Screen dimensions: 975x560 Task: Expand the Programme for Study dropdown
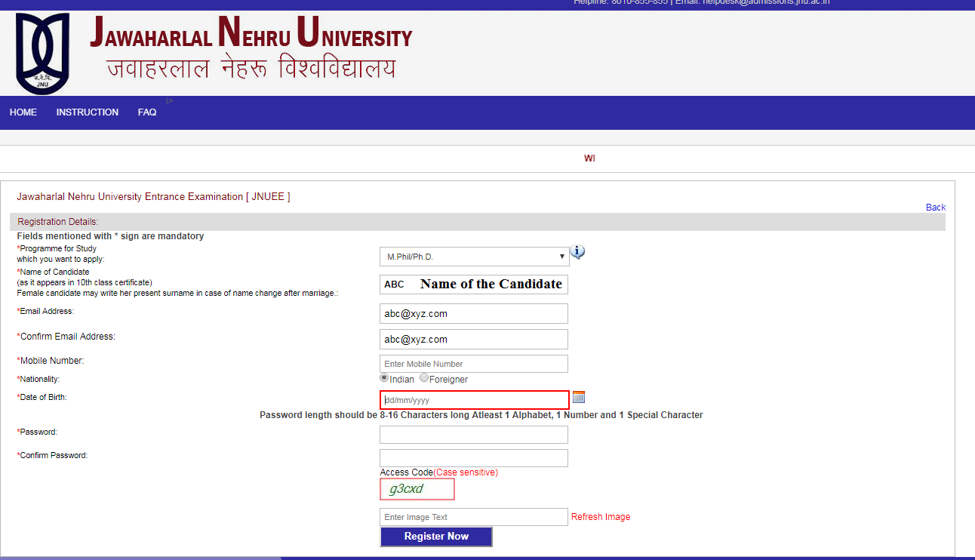point(474,257)
